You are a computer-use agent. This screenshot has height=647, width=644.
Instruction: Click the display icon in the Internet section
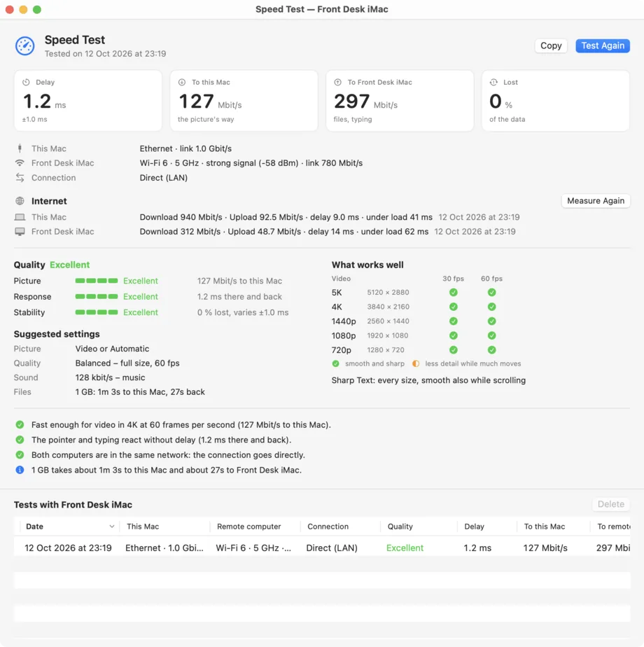click(20, 232)
